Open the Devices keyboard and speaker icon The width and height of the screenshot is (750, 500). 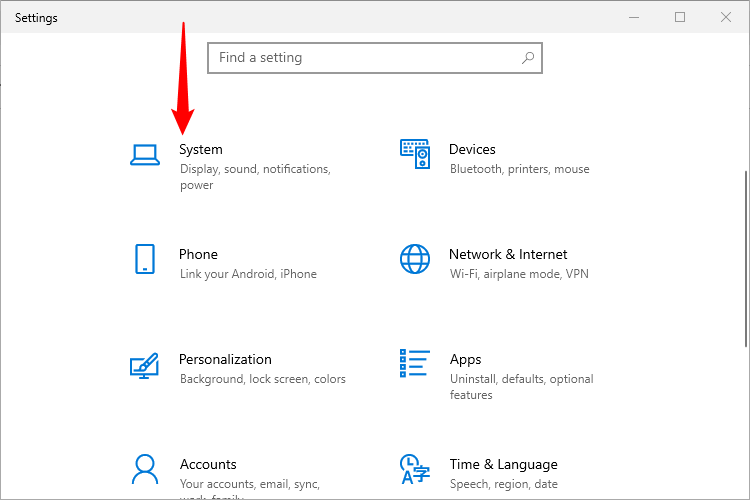click(415, 154)
